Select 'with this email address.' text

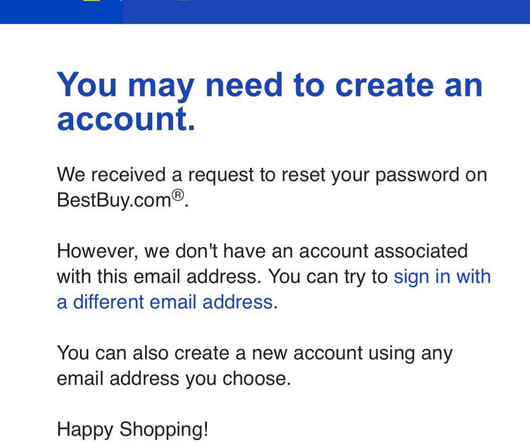pyautogui.click(x=159, y=277)
